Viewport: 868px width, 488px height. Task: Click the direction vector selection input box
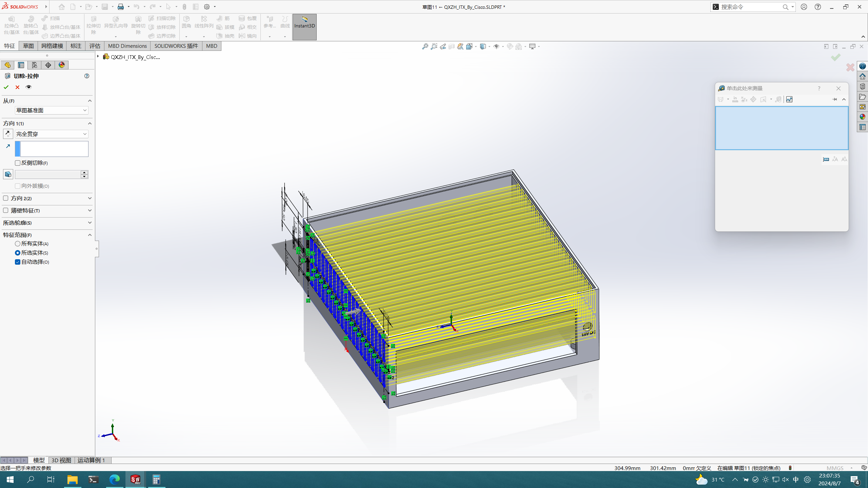54,149
